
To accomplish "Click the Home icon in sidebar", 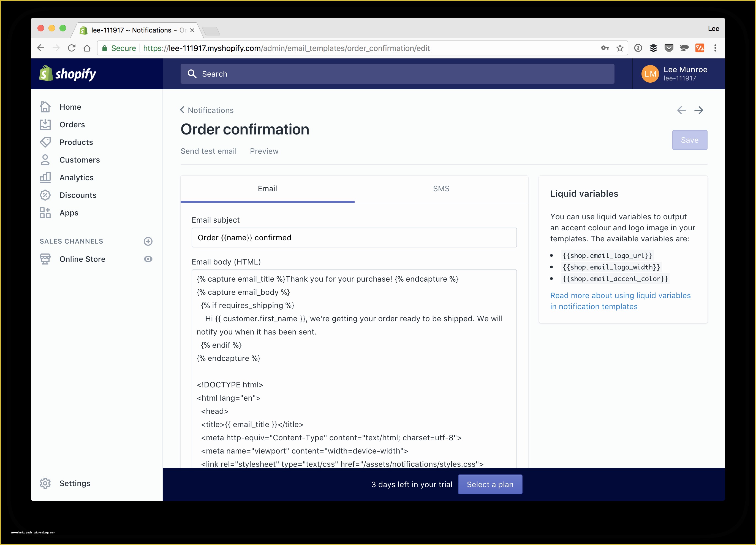I will (x=45, y=106).
